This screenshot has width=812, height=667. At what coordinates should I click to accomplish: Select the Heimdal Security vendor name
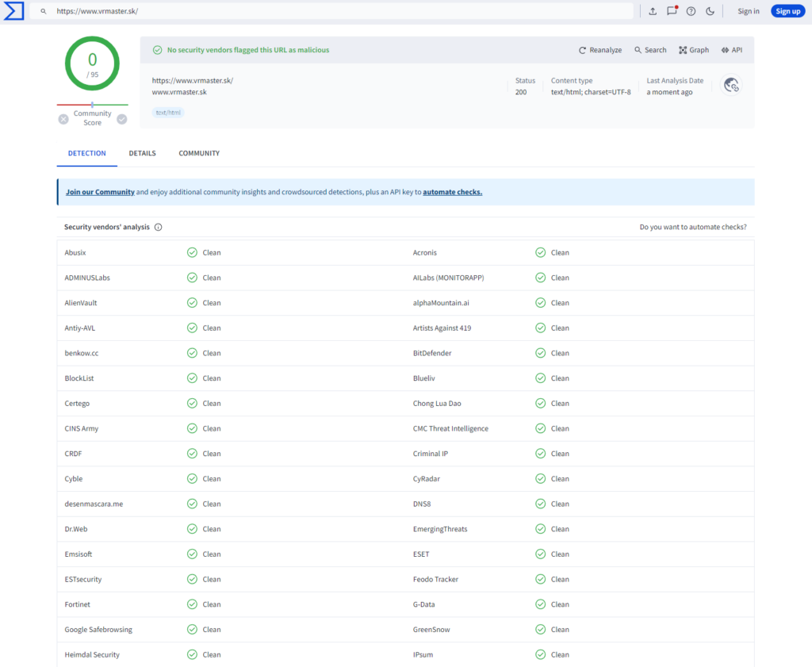pos(92,655)
